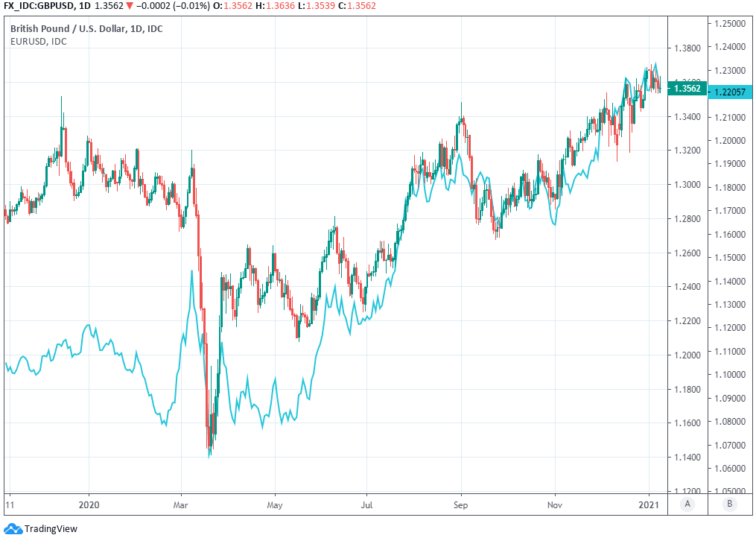Click the 1.25000 level on right scale

[728, 24]
